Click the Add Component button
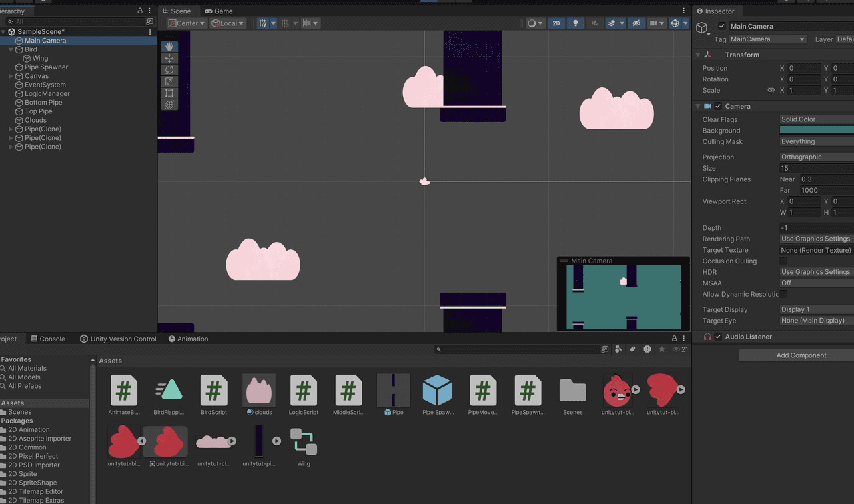 801,355
